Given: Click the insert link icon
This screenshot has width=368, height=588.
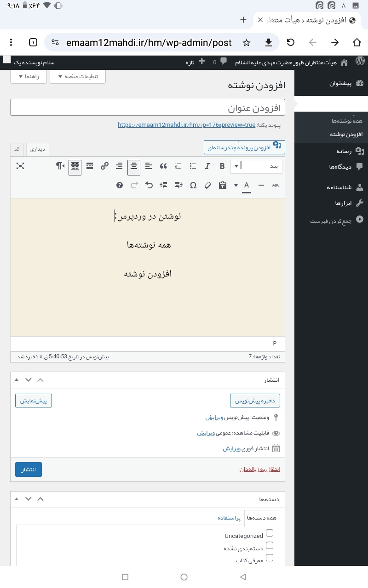Looking at the screenshot, I should (x=104, y=166).
